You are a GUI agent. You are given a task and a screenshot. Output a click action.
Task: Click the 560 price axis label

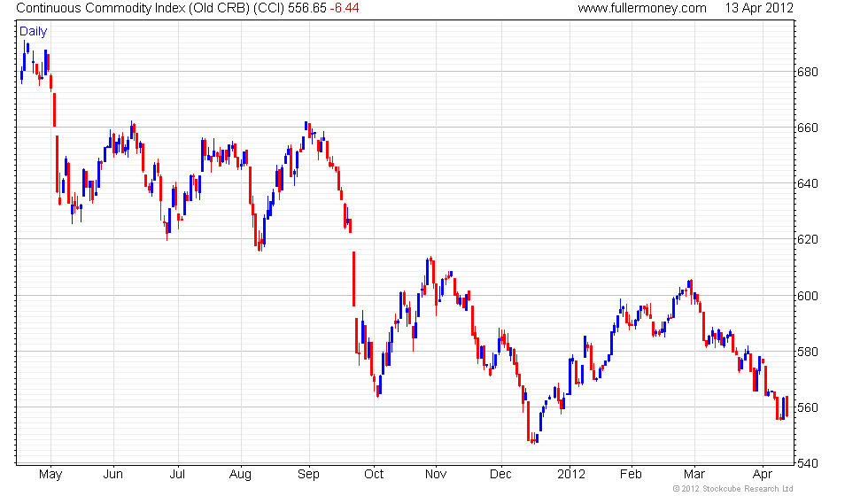click(807, 407)
